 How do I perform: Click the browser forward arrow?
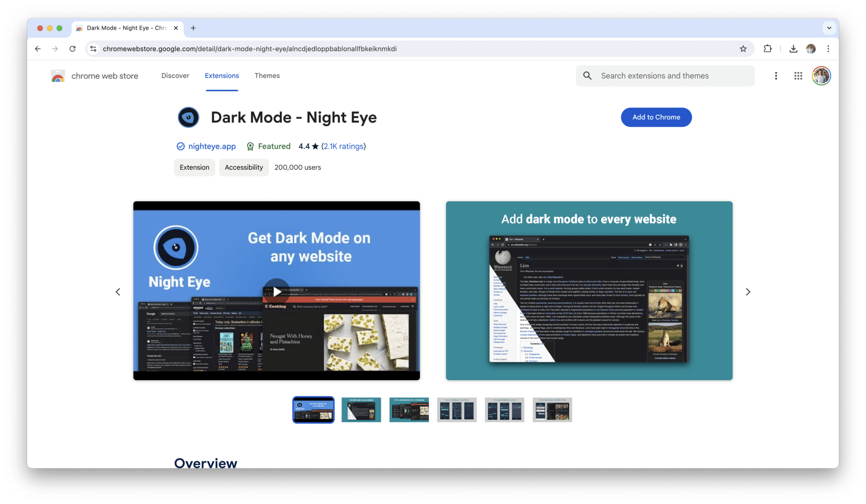click(55, 49)
